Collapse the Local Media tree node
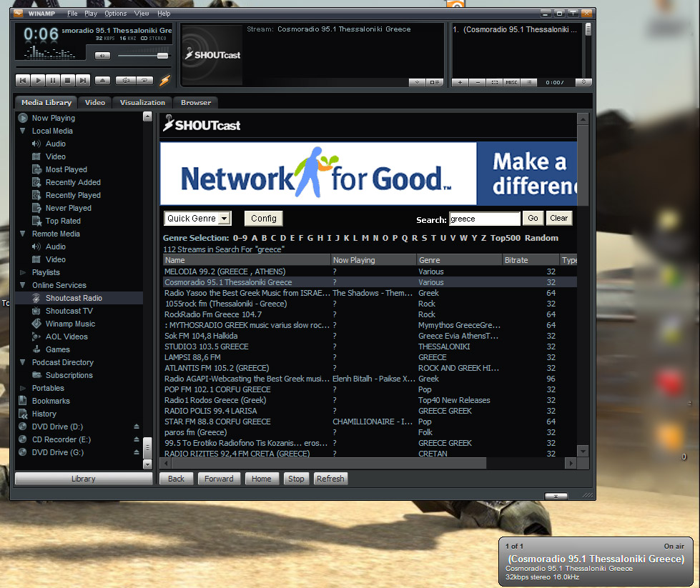 click(x=23, y=131)
